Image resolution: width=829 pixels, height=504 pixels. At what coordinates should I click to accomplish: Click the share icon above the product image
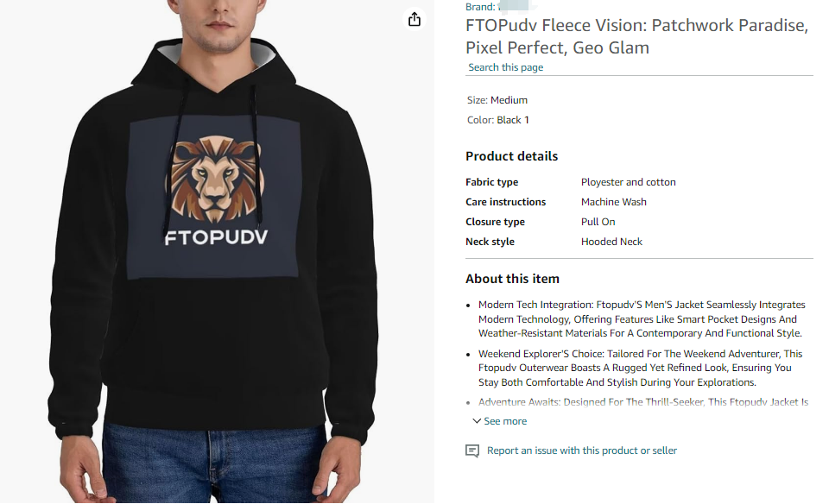coord(414,19)
